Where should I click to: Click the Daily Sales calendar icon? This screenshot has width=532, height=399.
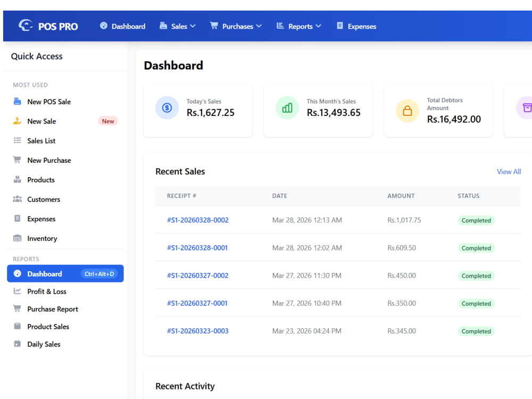pos(18,344)
